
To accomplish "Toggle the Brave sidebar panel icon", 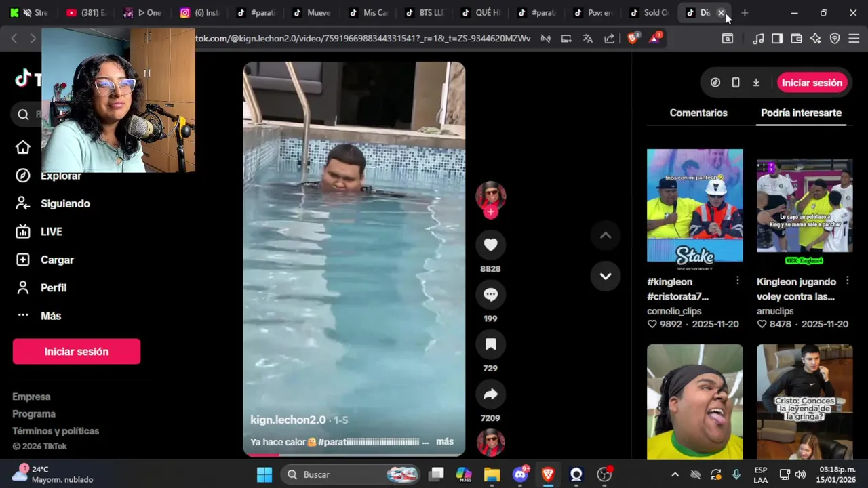I will pyautogui.click(x=777, y=39).
